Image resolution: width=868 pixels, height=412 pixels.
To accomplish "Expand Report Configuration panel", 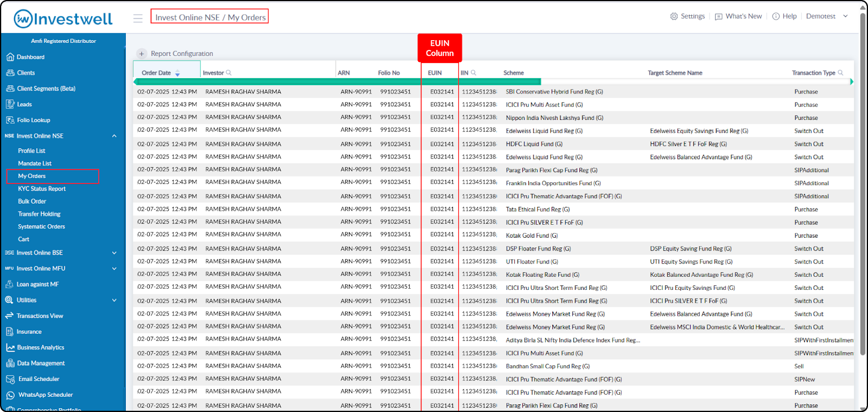I will tap(182, 54).
